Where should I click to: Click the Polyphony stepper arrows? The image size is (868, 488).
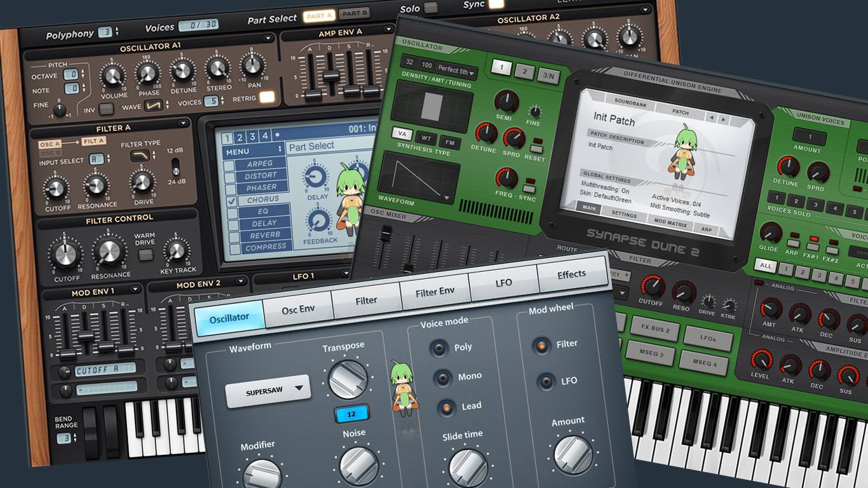(x=118, y=31)
